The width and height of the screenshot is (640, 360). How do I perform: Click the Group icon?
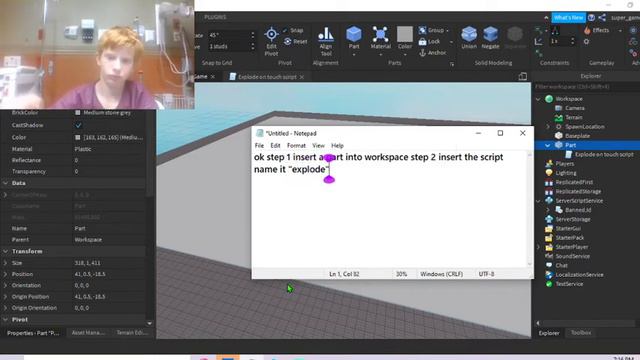tap(423, 30)
